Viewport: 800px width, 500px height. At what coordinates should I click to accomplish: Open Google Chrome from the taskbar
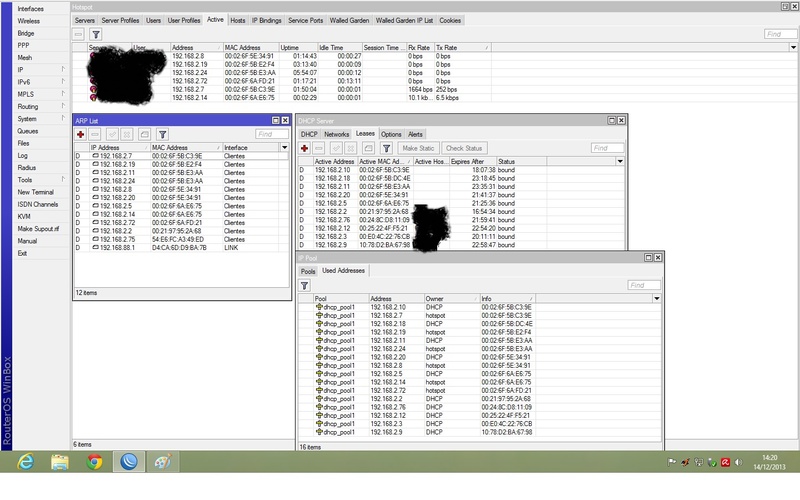point(94,462)
